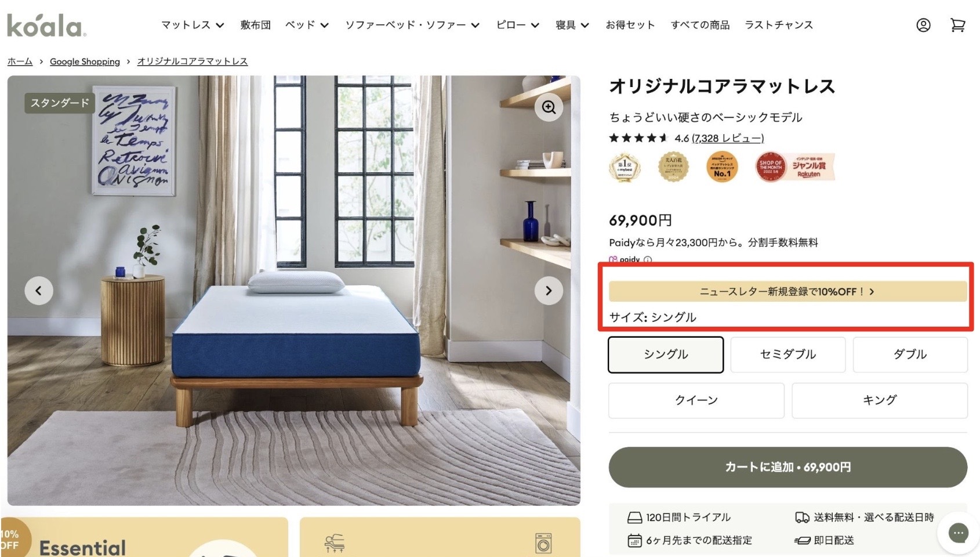Viewport: 980px width, 557px height.
Task: Select the セミダブル size option
Action: click(788, 355)
